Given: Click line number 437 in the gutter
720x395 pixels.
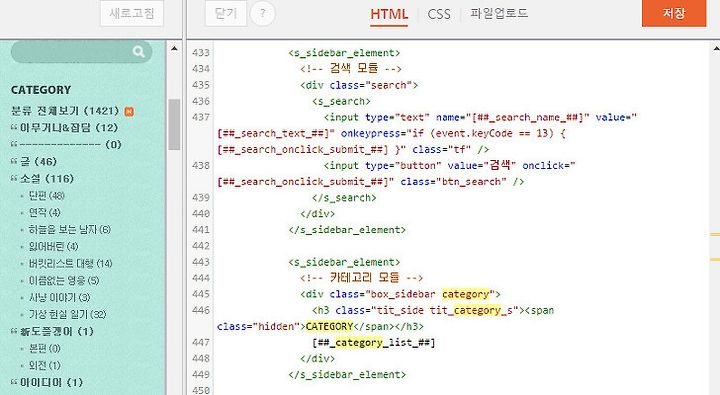Looking at the screenshot, I should pyautogui.click(x=201, y=117).
